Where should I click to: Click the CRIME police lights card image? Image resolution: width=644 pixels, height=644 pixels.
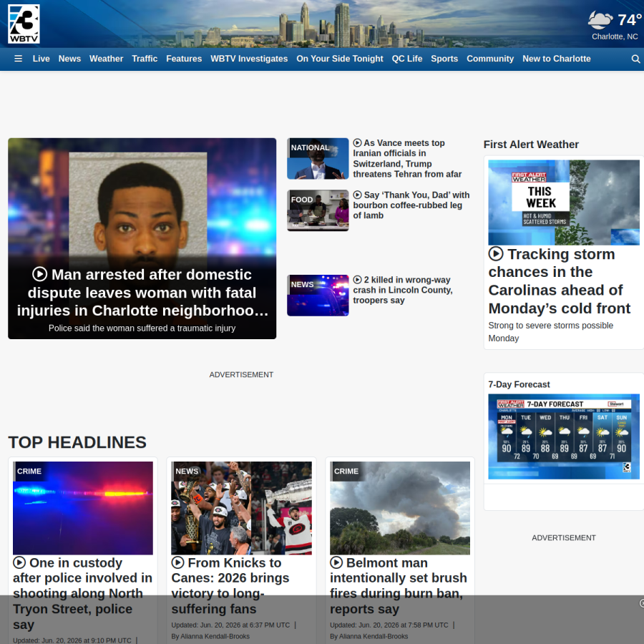82,508
